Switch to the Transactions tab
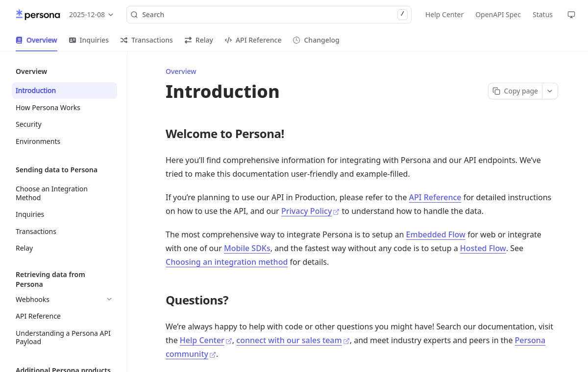This screenshot has width=588, height=372. click(147, 40)
